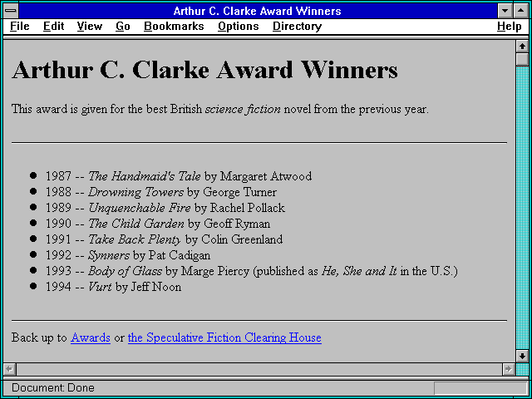Open the Bookmarks menu
Viewport: 532px width, 399px height.
tap(174, 27)
